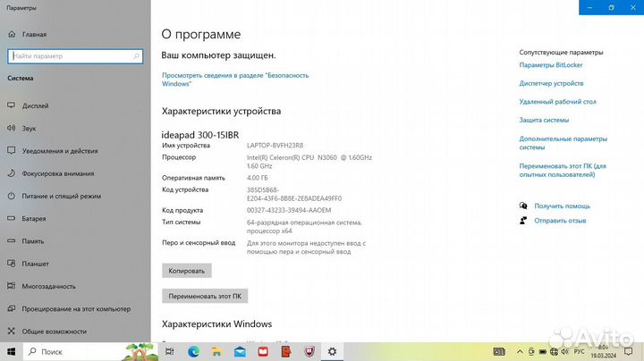Select product code 00327-43233-39494-AAOEM
This screenshot has width=644, height=361.
(x=289, y=210)
